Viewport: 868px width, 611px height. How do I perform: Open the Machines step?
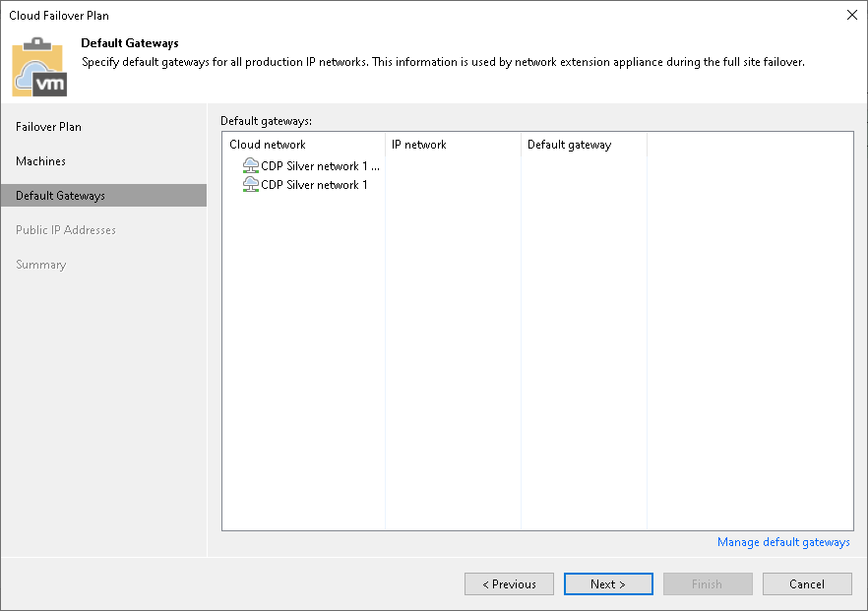click(41, 160)
